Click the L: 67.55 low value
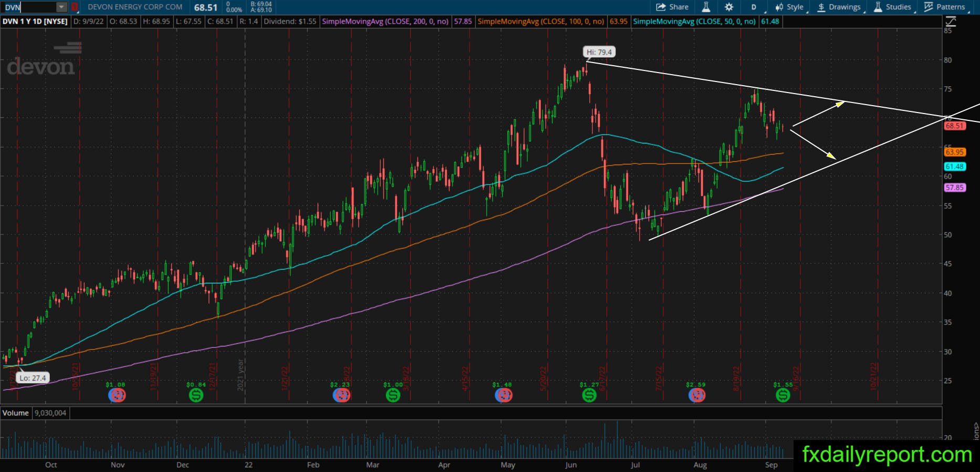Viewport: 980px width, 472px height. point(188,22)
